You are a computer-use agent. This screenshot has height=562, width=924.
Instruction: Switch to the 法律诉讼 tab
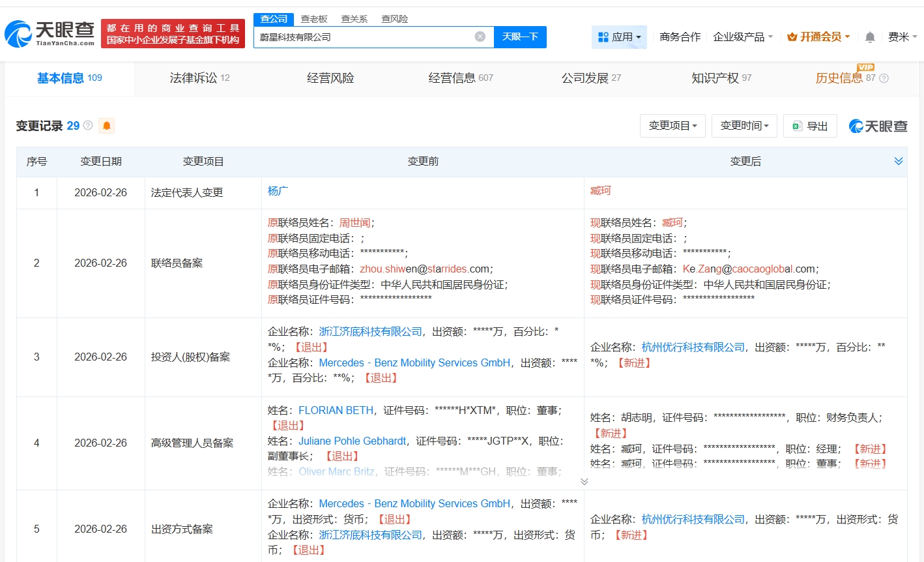[199, 78]
